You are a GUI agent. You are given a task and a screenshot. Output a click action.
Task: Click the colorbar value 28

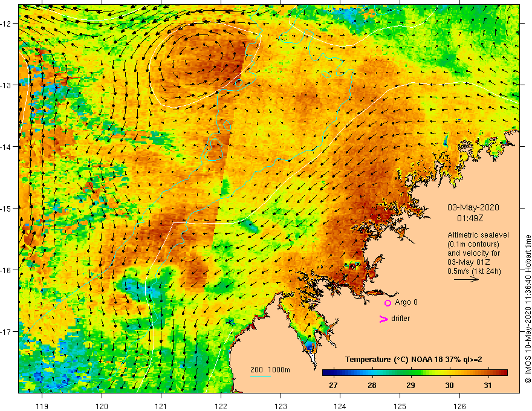pos(372,385)
